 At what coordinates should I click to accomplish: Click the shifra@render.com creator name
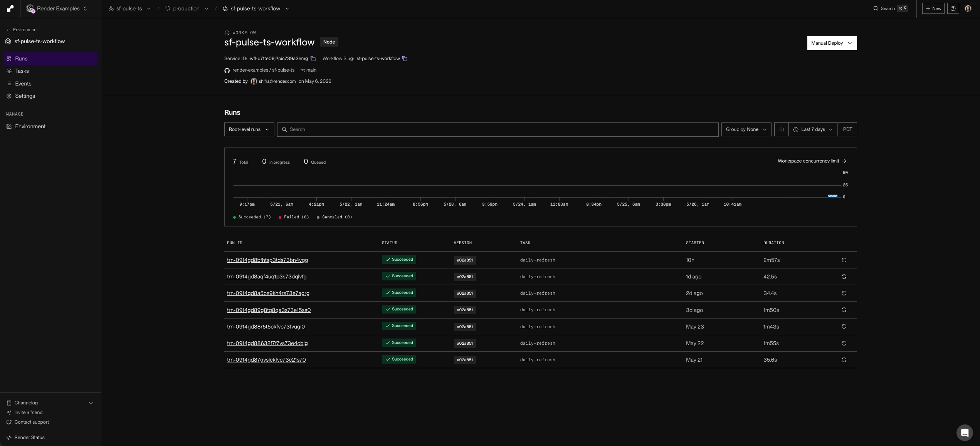coord(277,82)
